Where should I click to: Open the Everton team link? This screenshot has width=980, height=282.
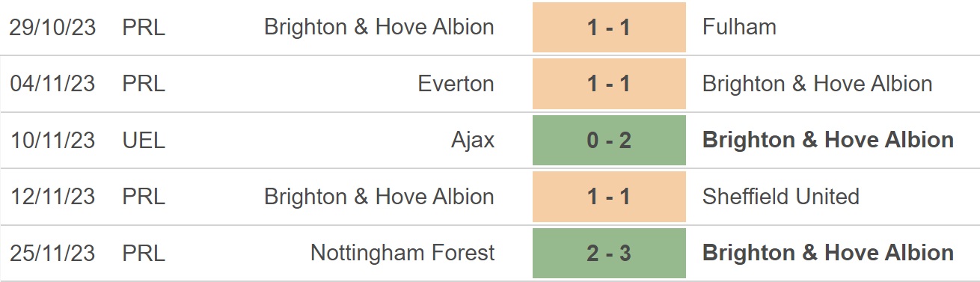(x=456, y=84)
